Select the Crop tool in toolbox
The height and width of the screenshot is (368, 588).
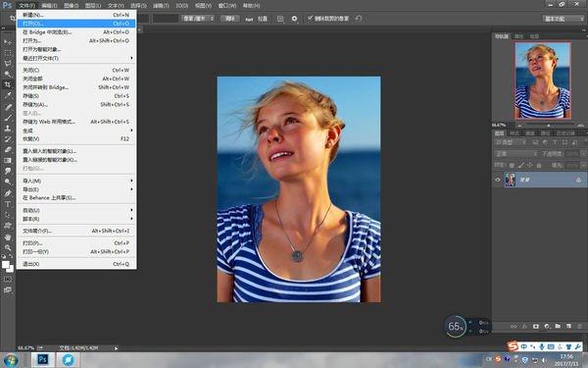[x=8, y=84]
